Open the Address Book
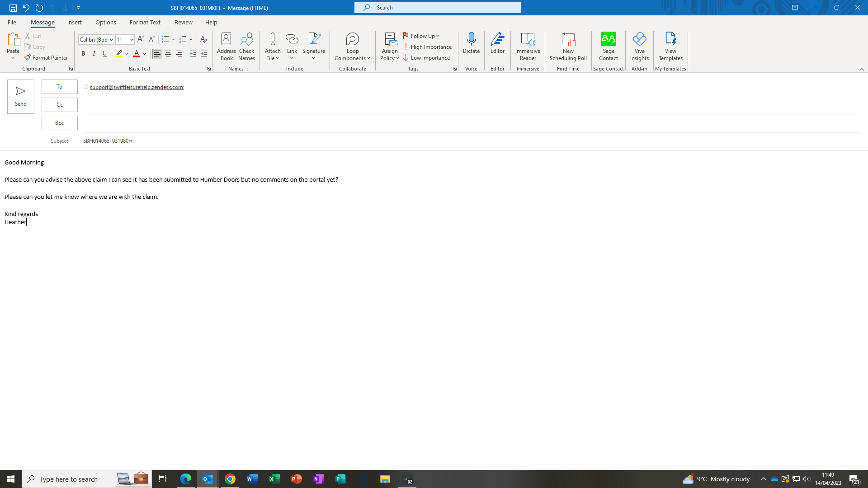The image size is (868, 488). coord(226,46)
